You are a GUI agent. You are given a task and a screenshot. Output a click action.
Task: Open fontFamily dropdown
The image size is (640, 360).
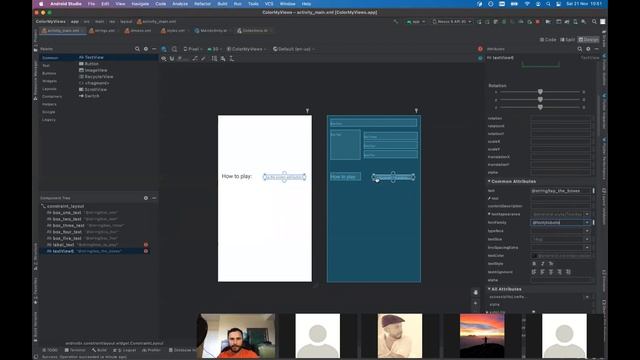pos(587,222)
